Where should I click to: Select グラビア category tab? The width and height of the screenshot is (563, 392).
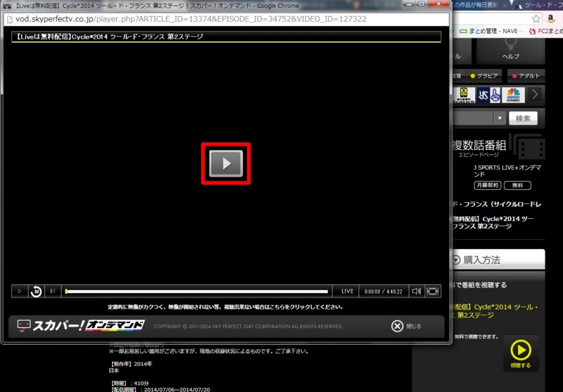[x=484, y=76]
